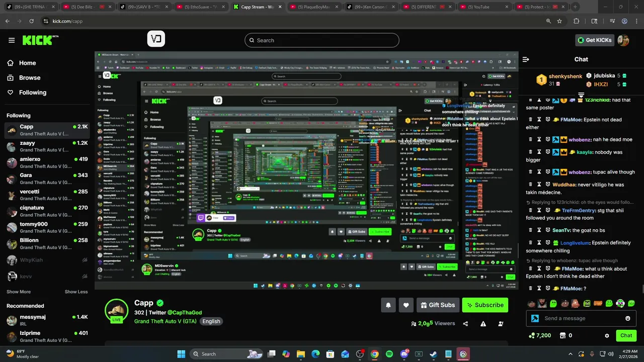The width and height of the screenshot is (644, 362).
Task: Toggle the follow heart button
Action: pyautogui.click(x=406, y=305)
